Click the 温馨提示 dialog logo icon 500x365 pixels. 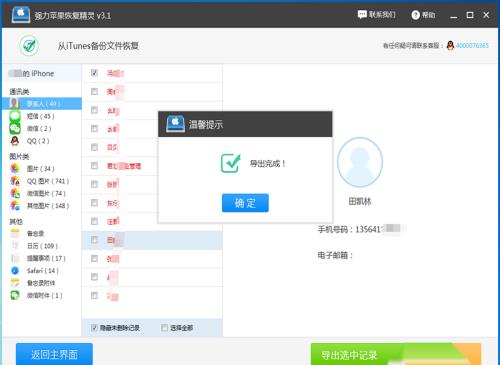coord(175,124)
